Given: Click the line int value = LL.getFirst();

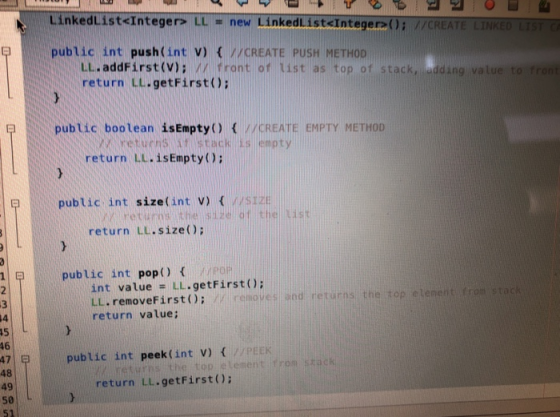Looking at the screenshot, I should tap(178, 286).
